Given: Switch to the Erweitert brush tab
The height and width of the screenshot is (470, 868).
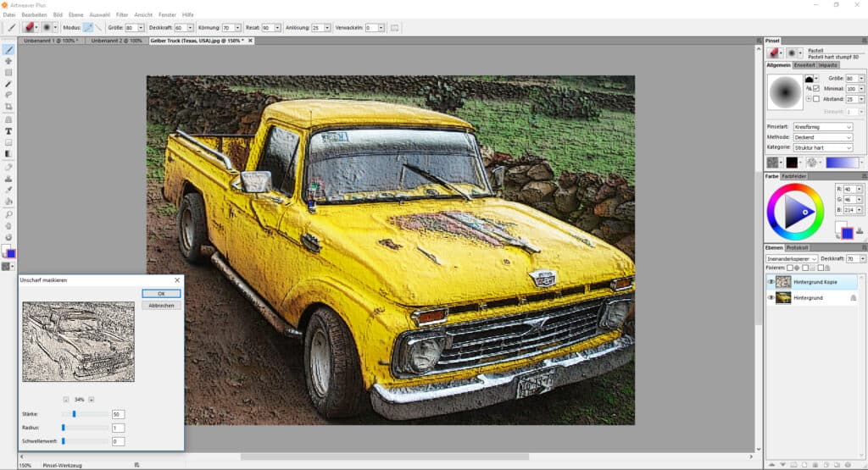Looking at the screenshot, I should [804, 65].
